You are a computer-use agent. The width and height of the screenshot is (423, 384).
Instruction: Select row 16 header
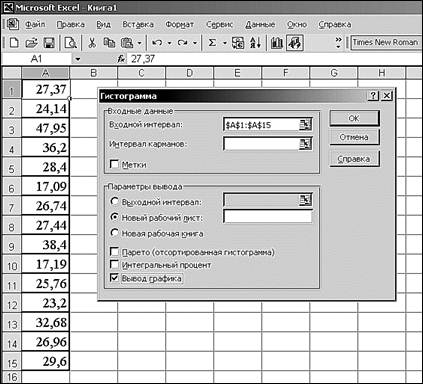pos(12,377)
